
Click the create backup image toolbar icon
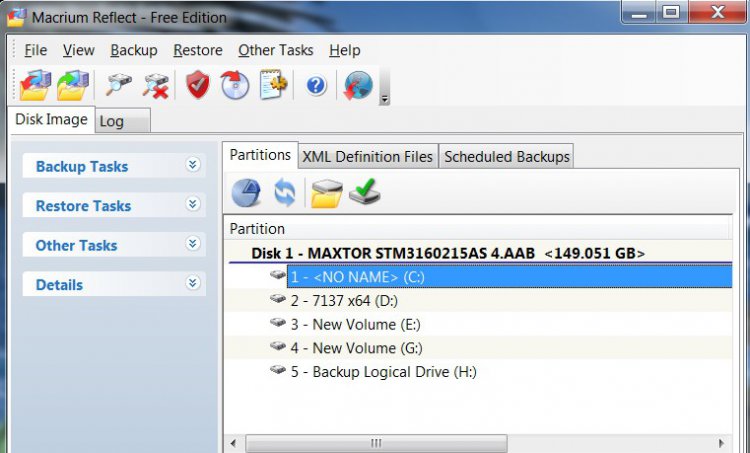(x=35, y=85)
